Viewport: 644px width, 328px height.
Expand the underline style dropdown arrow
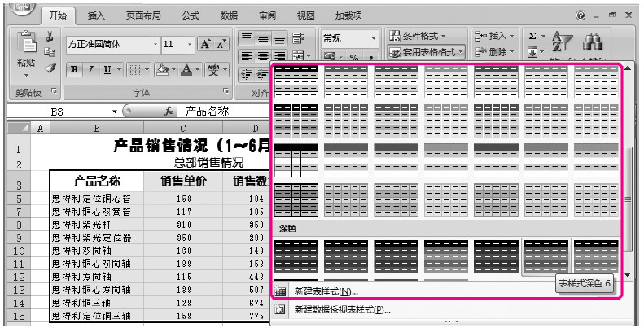119,70
